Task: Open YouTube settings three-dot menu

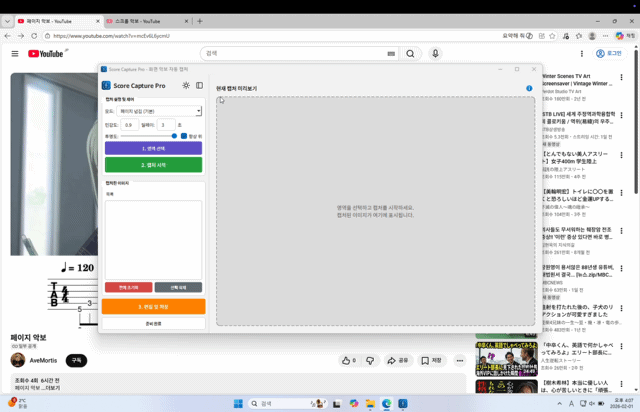Action: [x=582, y=53]
